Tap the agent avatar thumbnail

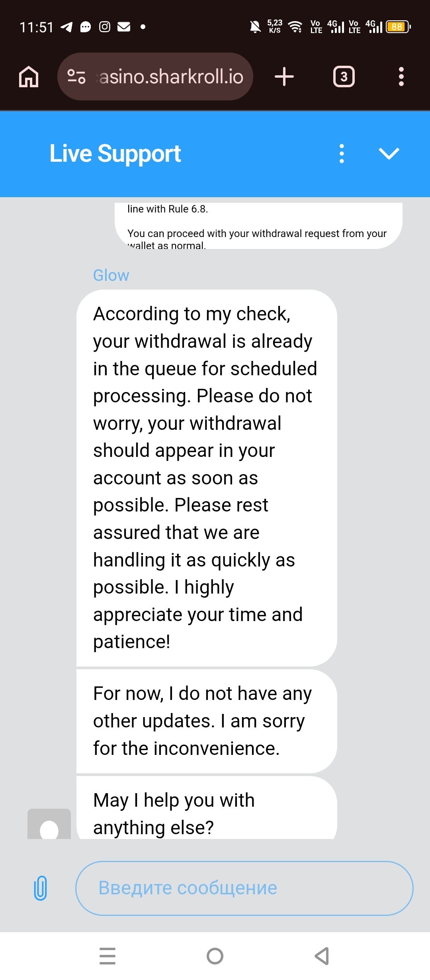coord(49,824)
